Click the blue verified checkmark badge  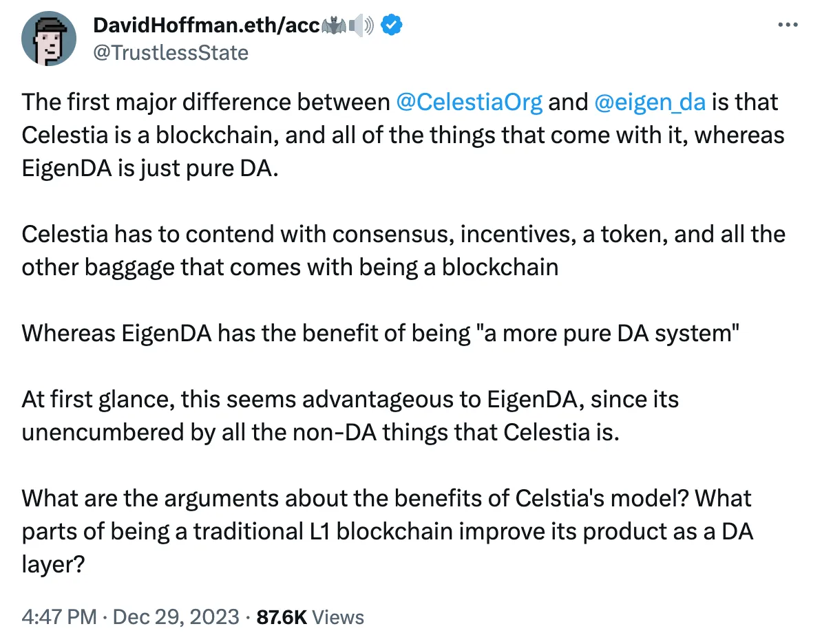[391, 25]
